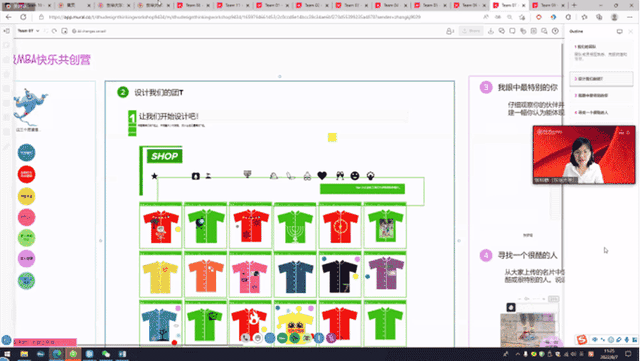Select the first outline item in Outline panel
640x361 pixels.
pyautogui.click(x=601, y=53)
